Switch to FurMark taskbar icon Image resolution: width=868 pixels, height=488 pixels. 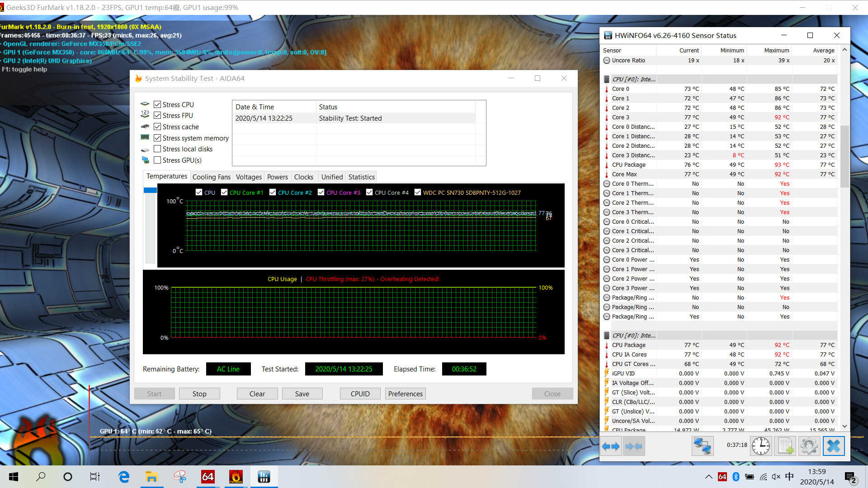click(x=236, y=477)
